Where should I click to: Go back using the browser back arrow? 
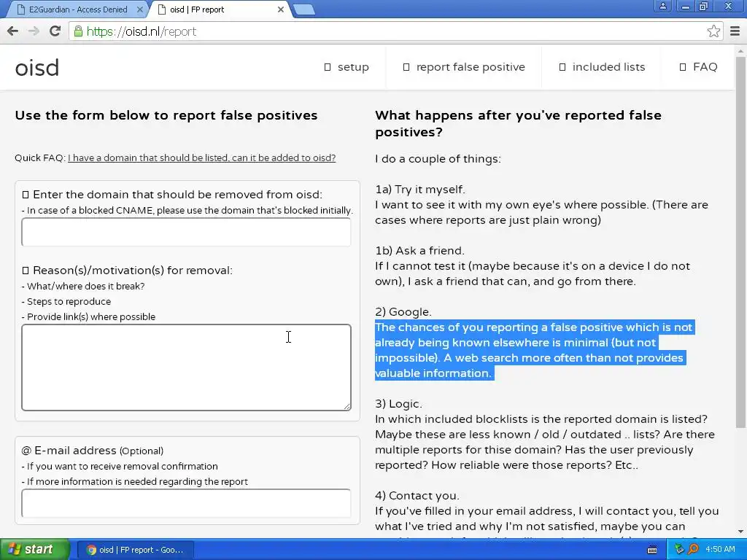coord(13,31)
